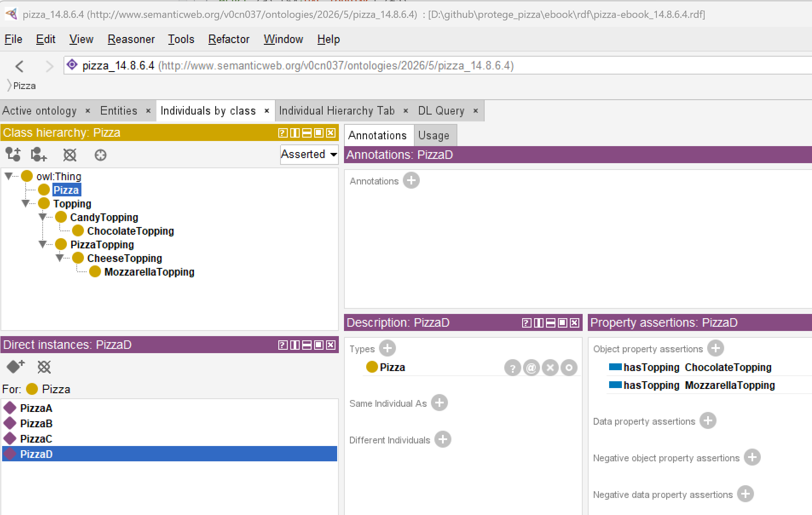Image resolution: width=812 pixels, height=515 pixels.
Task: Go forward with the right arrow button
Action: coord(49,66)
